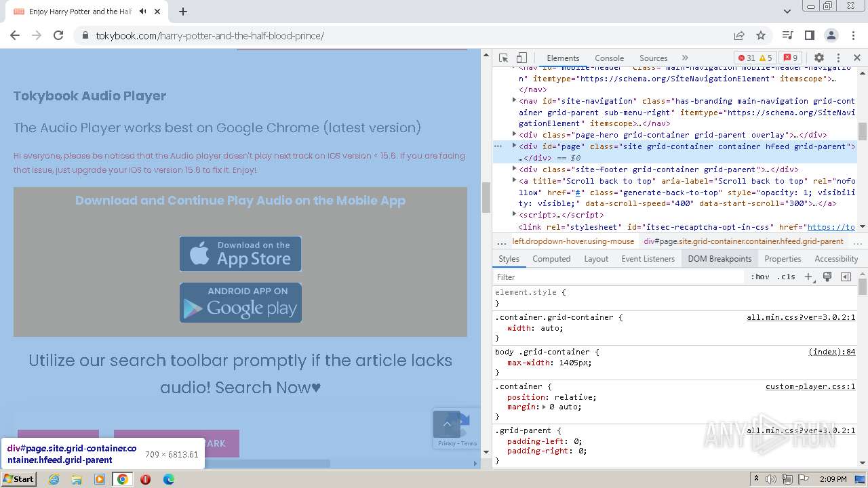Switch to the Elements tab

click(563, 58)
